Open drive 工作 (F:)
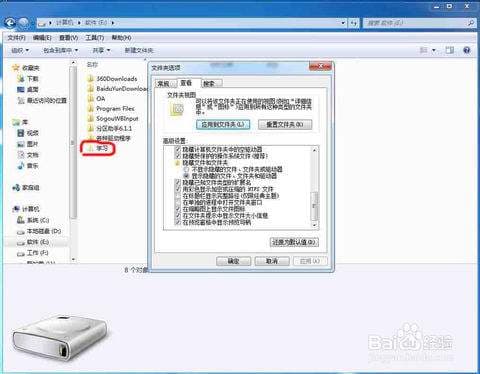The width and height of the screenshot is (480, 374). pyautogui.click(x=33, y=253)
